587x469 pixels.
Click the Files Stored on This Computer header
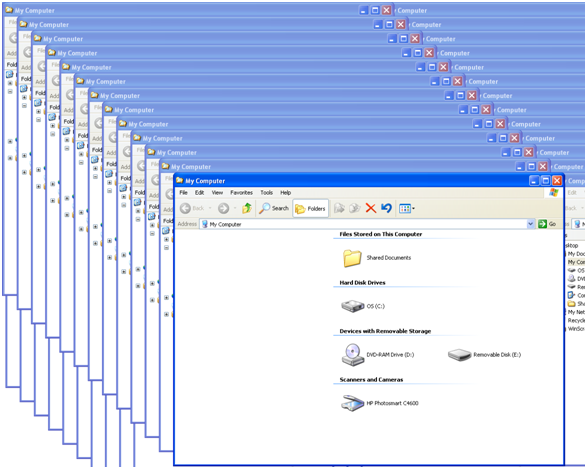381,234
